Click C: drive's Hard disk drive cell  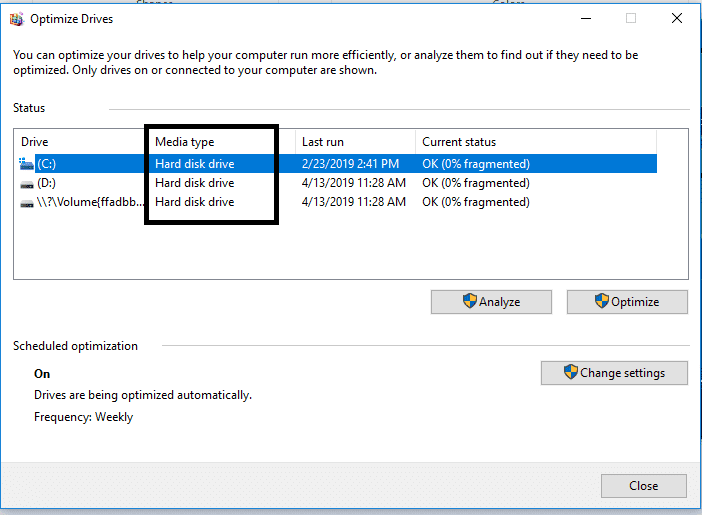195,164
